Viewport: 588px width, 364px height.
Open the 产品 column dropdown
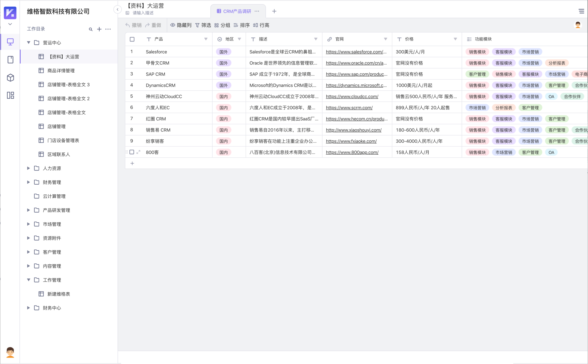tap(206, 39)
